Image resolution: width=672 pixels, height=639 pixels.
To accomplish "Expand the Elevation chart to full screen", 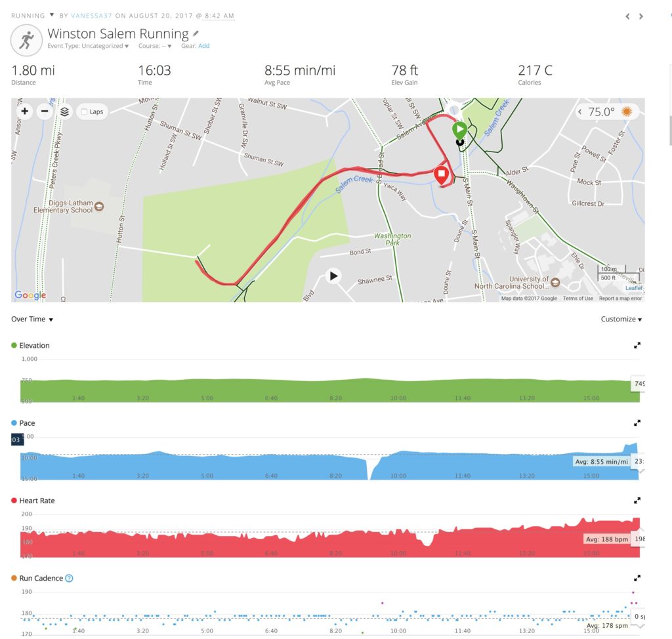I will click(637, 346).
